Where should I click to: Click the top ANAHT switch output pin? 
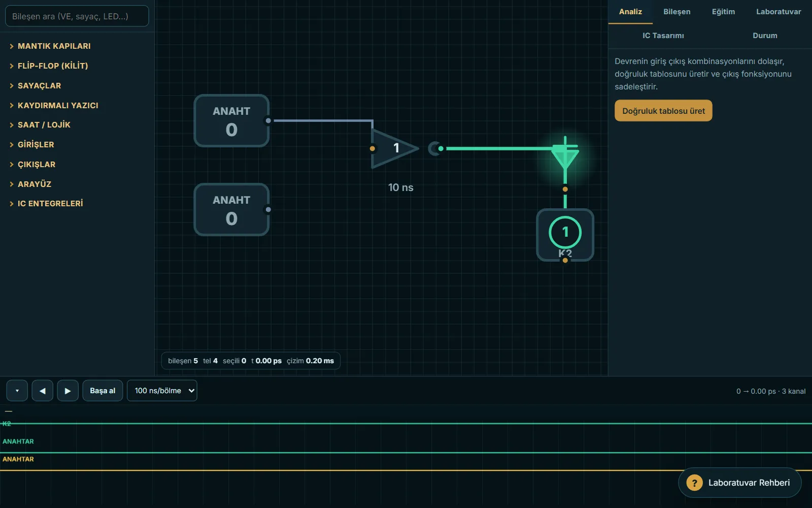coord(268,120)
